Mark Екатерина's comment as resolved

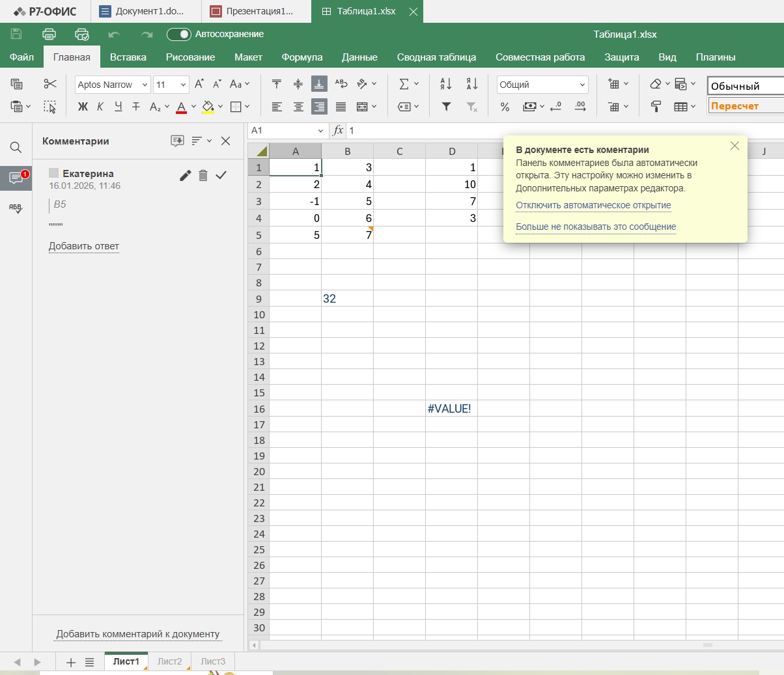point(221,175)
